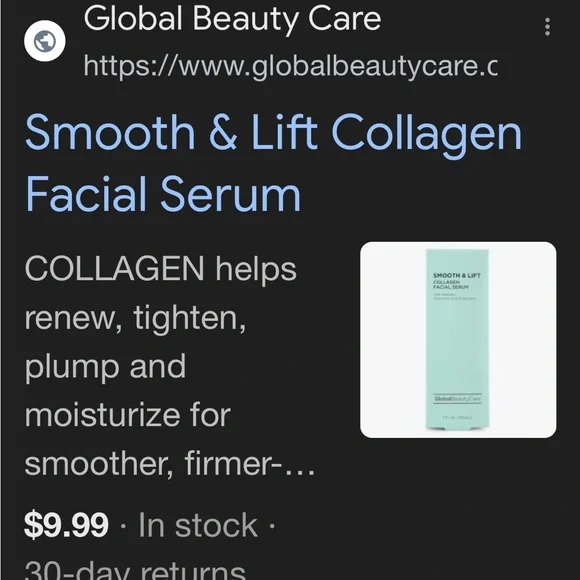This screenshot has width=580, height=580.
Task: Select the In stock availability label
Action: coord(198,525)
